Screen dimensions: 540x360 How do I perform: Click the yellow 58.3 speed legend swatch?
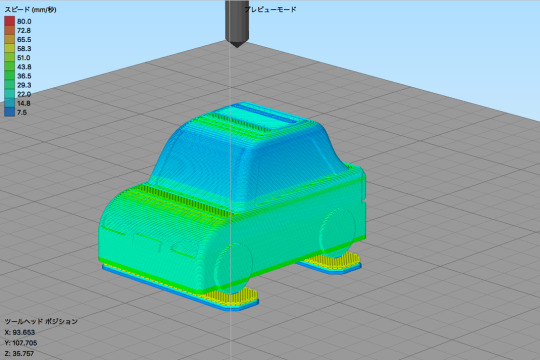[x=10, y=48]
